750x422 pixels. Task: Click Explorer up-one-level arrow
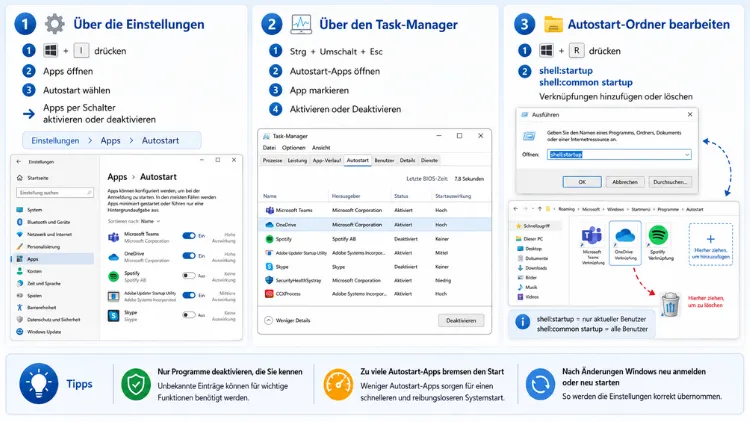point(540,209)
